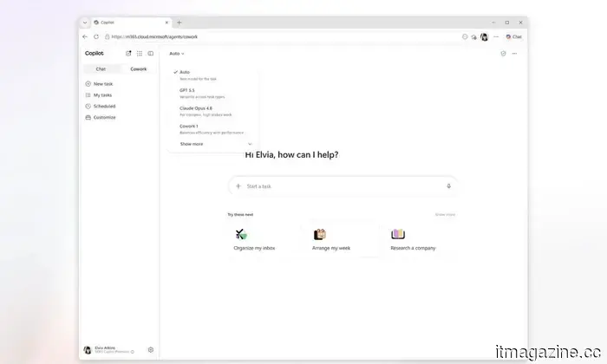Open a new browser tab
Image resolution: width=607 pixels, height=364 pixels.
pyautogui.click(x=179, y=23)
